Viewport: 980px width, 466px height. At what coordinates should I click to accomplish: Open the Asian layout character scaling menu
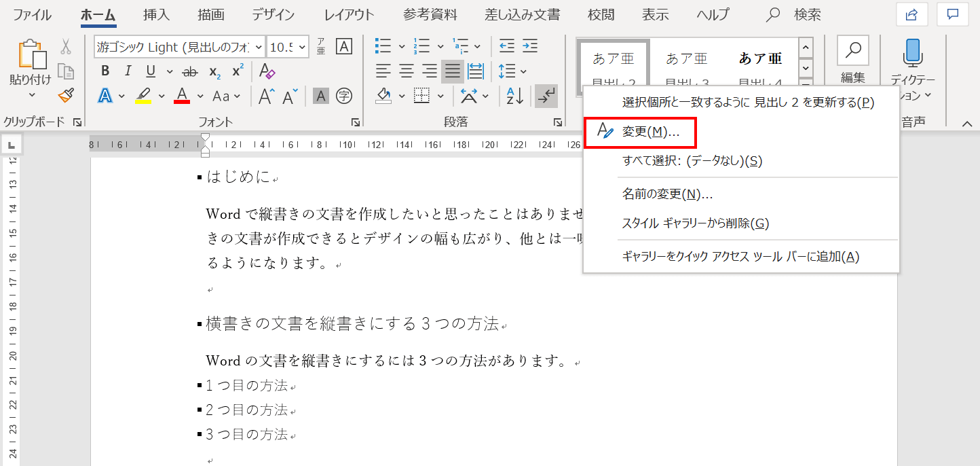tap(474, 96)
